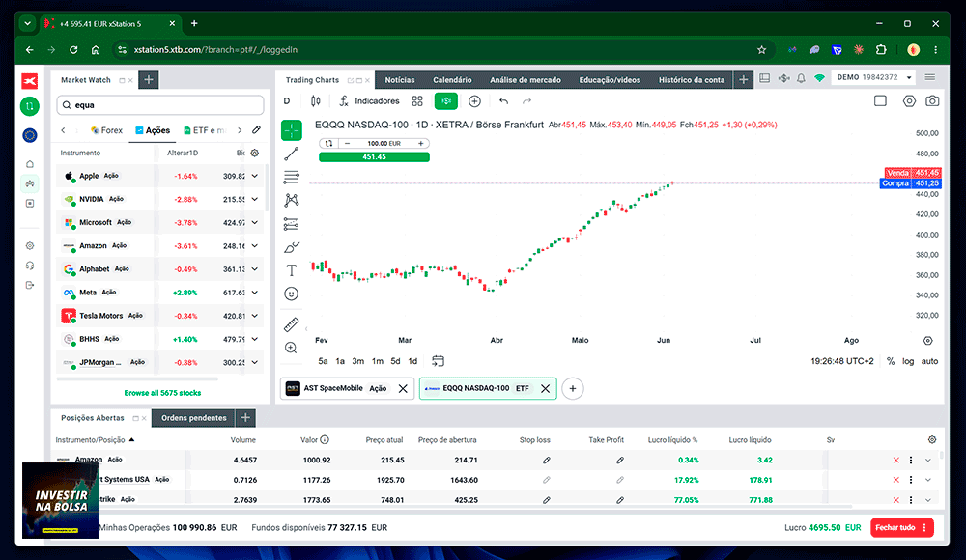The width and height of the screenshot is (966, 560).
Task: Take a chart snapshot with camera icon
Action: (x=933, y=101)
